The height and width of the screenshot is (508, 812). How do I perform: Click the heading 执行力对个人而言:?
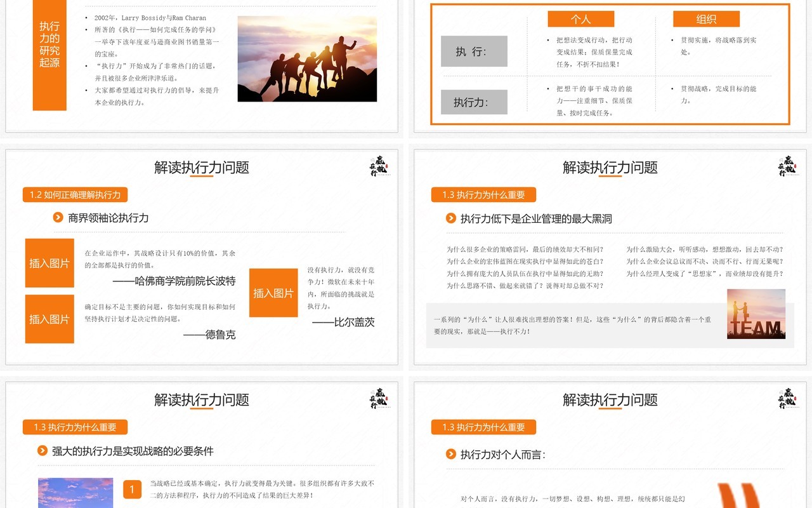click(x=502, y=454)
